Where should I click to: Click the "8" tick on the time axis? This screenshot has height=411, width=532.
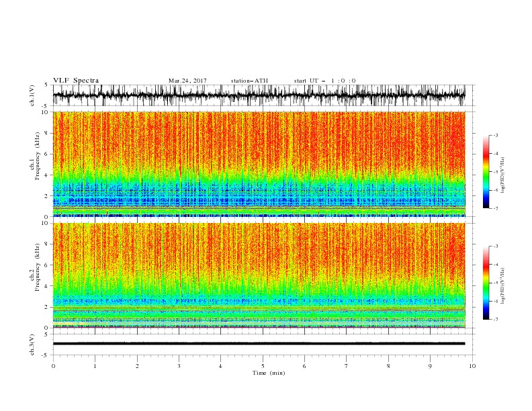388,366
